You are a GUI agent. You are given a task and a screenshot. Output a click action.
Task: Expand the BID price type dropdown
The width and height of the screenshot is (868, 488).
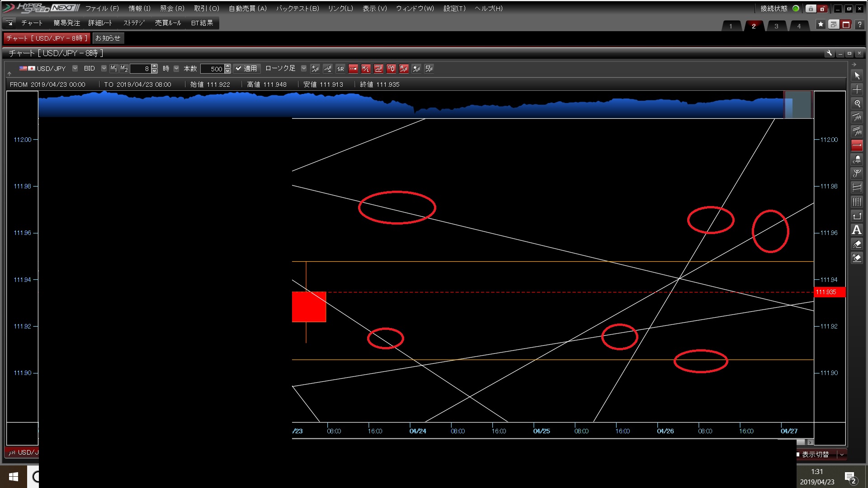104,69
